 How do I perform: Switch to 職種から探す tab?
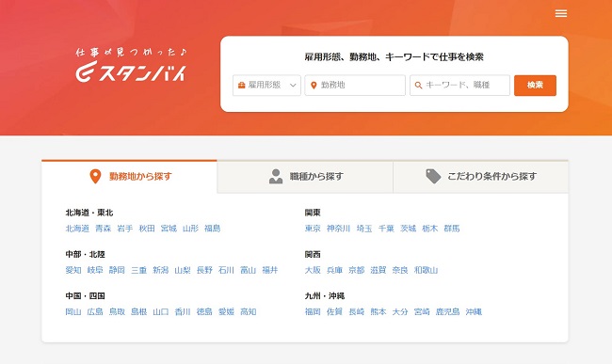pyautogui.click(x=305, y=176)
